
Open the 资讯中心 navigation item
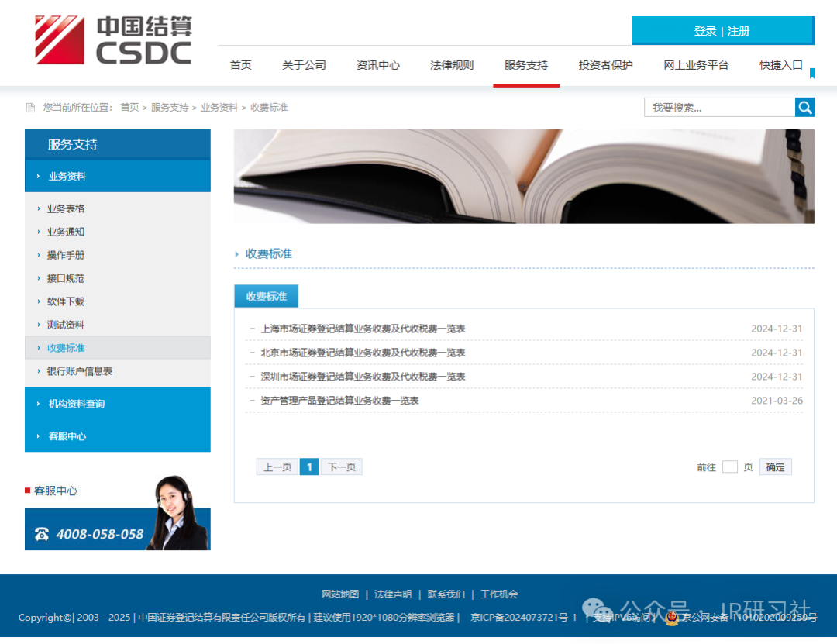(378, 65)
